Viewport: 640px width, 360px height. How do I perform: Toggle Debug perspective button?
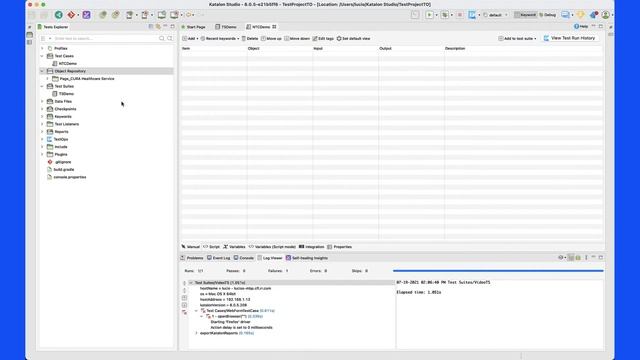click(548, 15)
